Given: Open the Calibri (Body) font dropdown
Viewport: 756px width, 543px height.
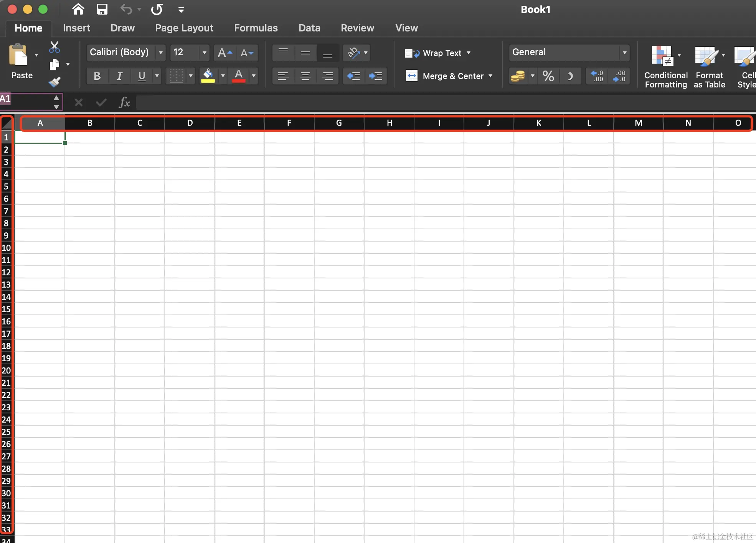Looking at the screenshot, I should [x=161, y=53].
